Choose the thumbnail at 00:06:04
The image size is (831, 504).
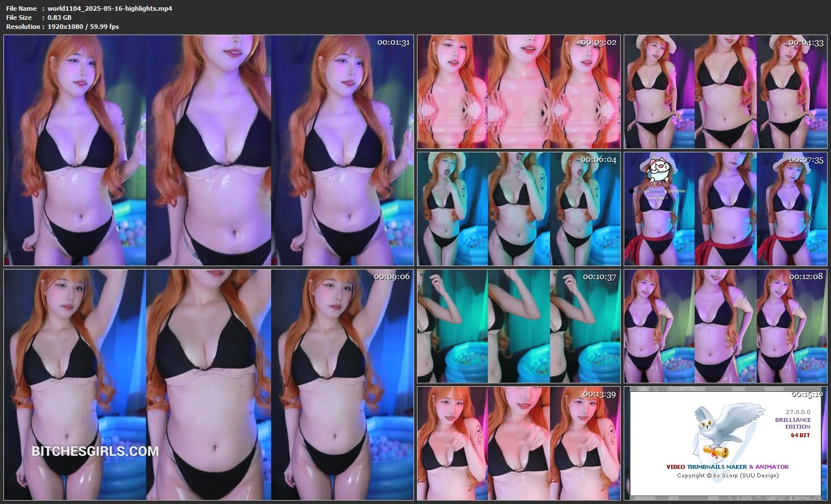518,209
